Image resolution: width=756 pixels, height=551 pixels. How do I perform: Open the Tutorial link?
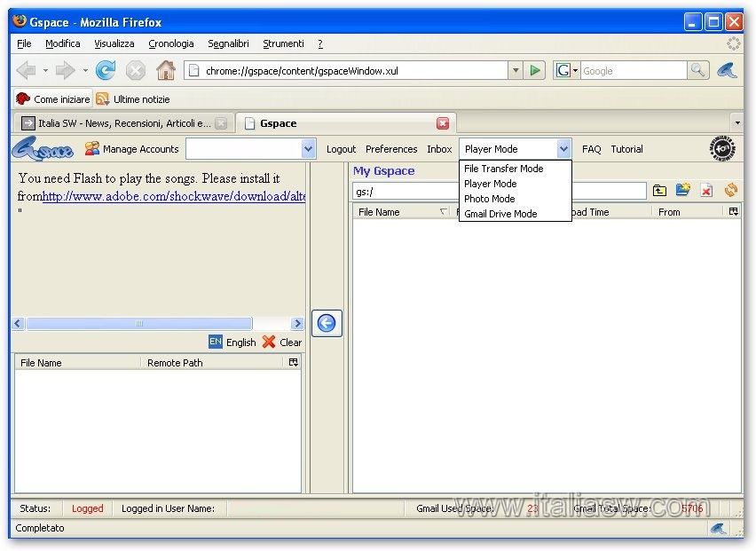click(626, 149)
